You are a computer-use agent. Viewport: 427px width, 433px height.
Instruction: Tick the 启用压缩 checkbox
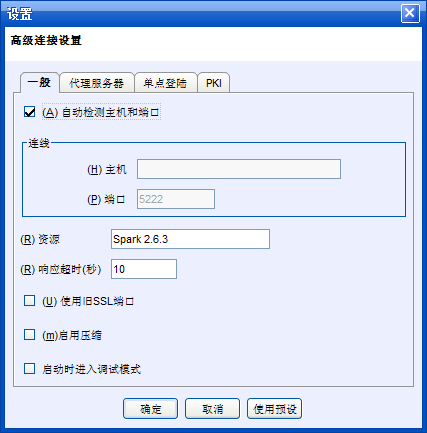click(30, 334)
